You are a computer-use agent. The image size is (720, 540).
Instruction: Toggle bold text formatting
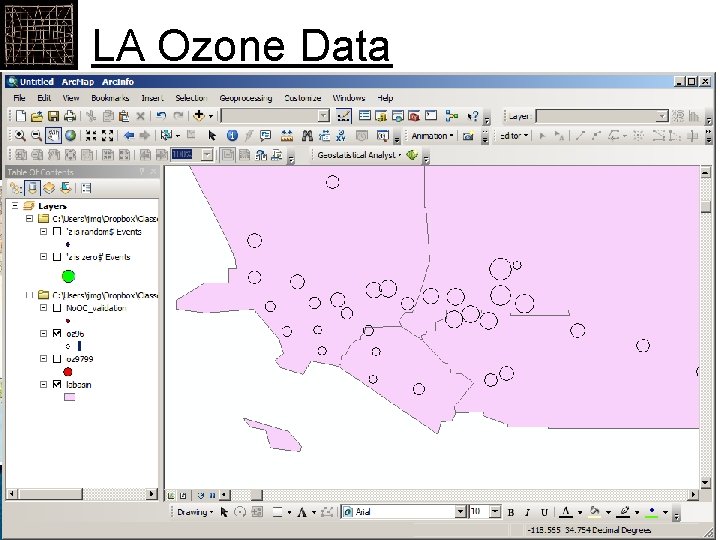point(511,512)
